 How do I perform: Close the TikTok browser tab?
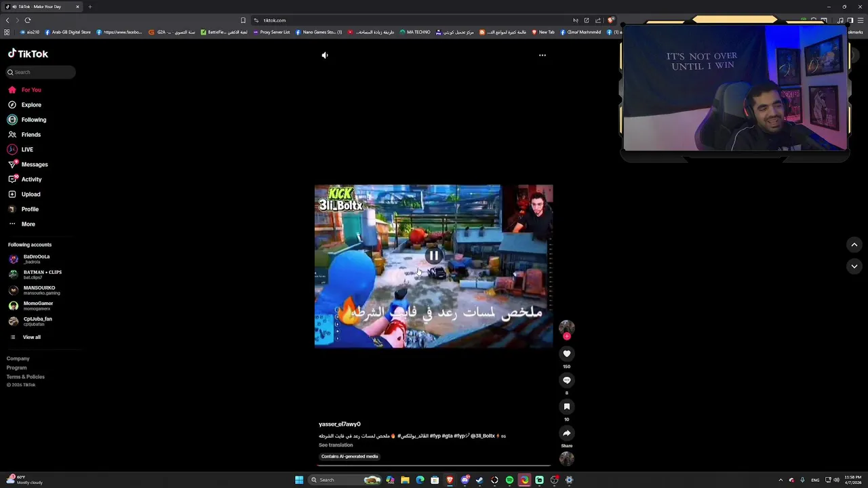(77, 7)
